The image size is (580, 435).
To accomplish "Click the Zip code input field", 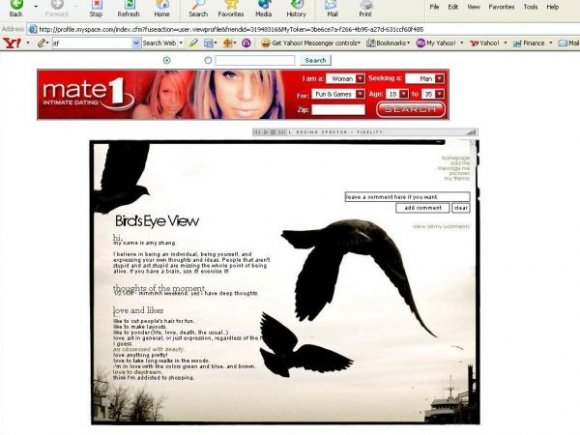I will point(338,109).
